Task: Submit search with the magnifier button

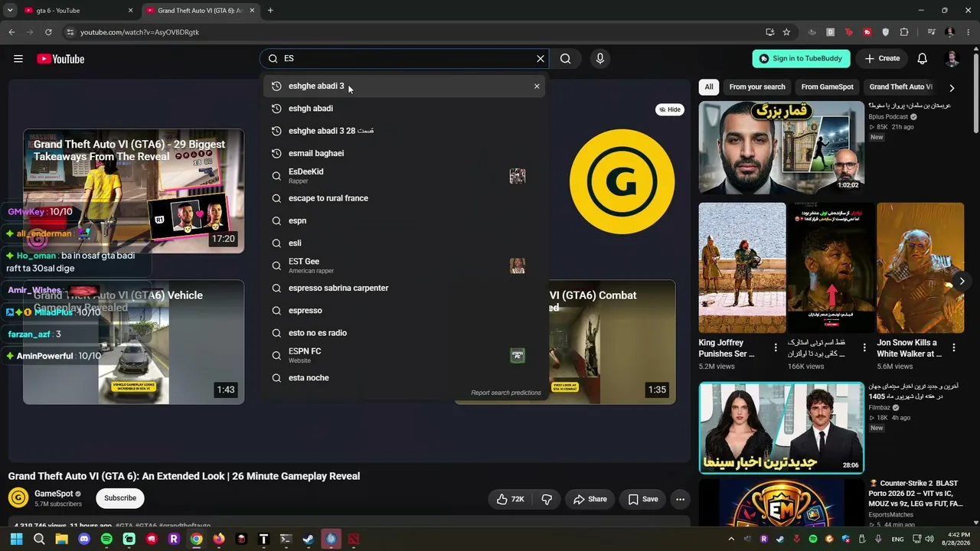Action: click(x=565, y=58)
